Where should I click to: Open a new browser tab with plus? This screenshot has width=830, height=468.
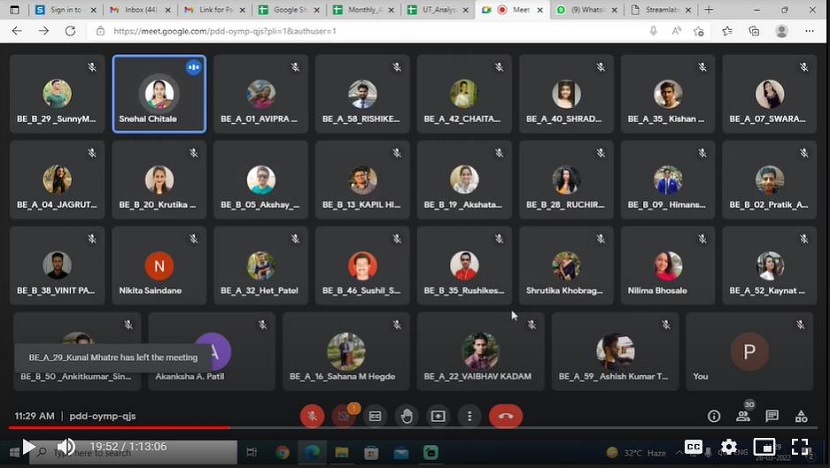click(708, 10)
